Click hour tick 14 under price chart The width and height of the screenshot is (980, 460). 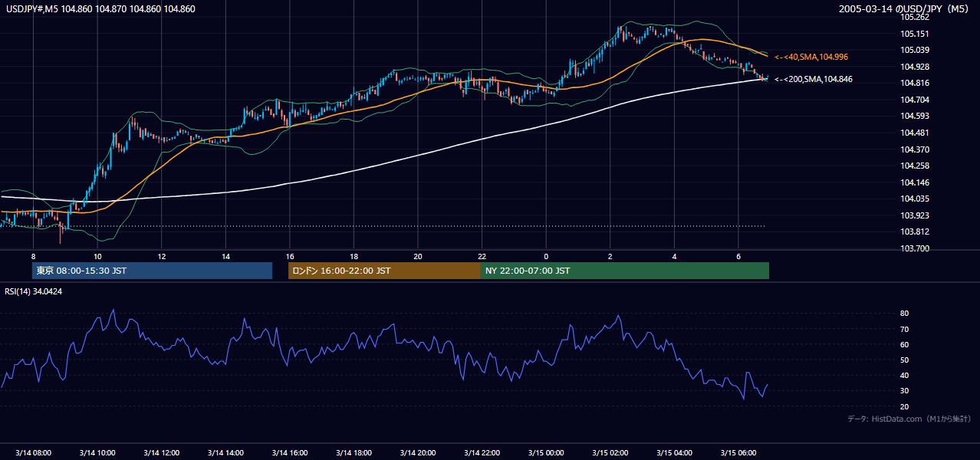point(225,256)
